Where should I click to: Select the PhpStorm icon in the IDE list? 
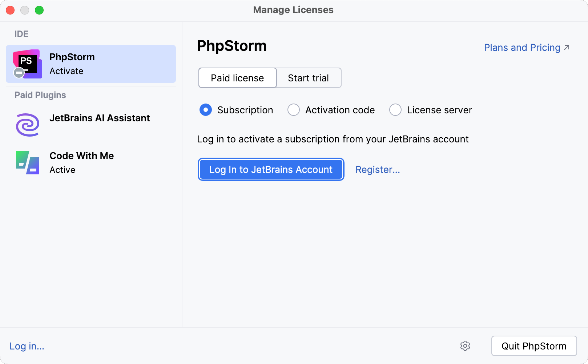coord(27,62)
